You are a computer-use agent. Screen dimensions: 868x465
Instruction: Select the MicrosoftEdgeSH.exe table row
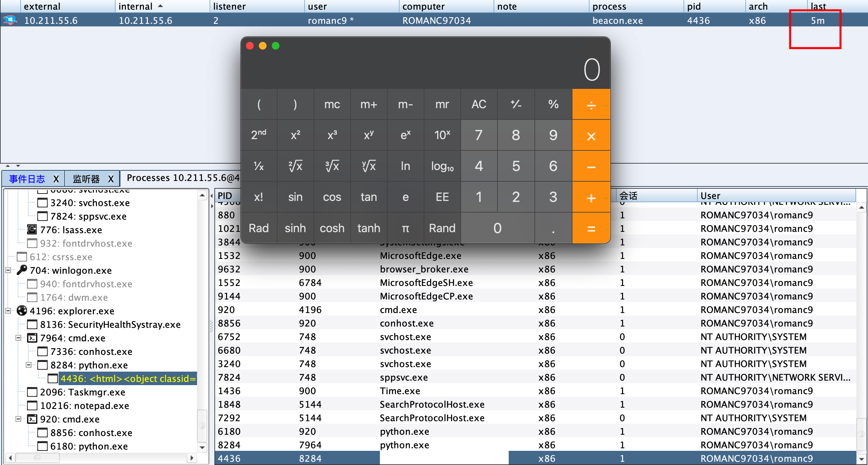click(535, 283)
